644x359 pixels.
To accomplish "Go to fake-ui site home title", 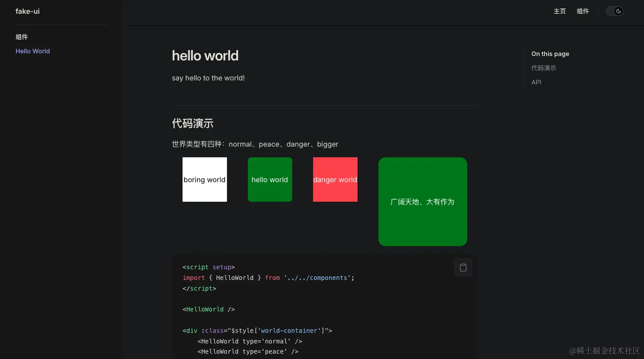I will 28,11.
